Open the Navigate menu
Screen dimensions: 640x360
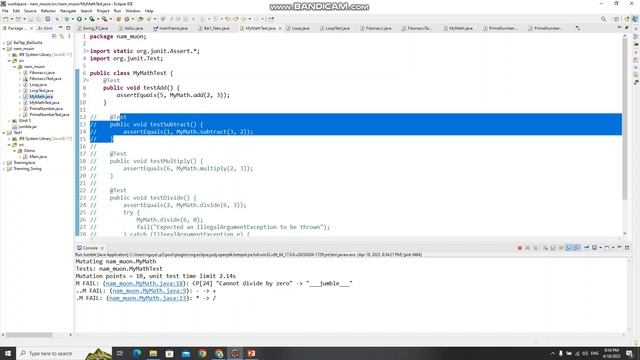[x=68, y=11]
